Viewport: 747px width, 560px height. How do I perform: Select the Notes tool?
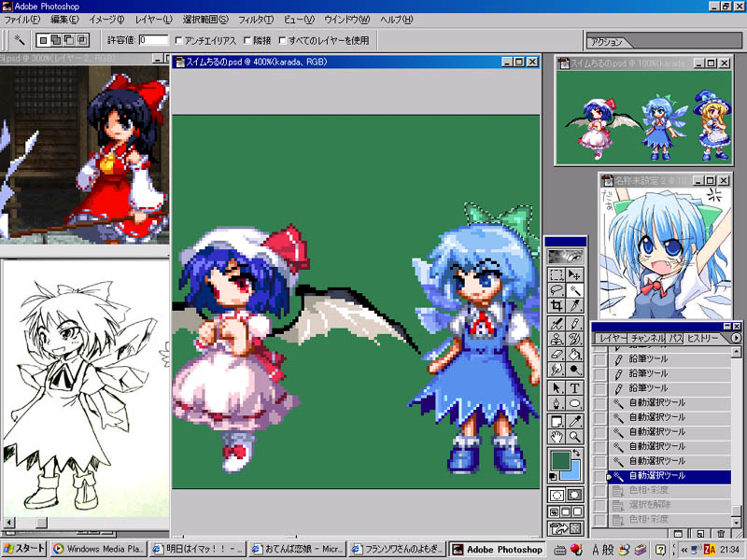557,422
